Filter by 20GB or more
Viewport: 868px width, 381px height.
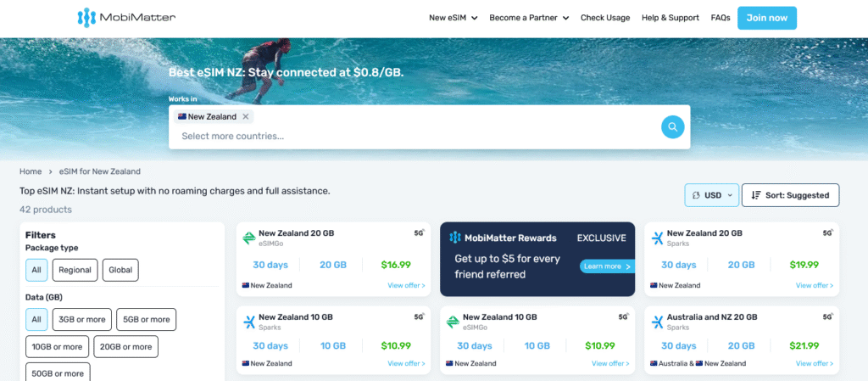pos(126,347)
